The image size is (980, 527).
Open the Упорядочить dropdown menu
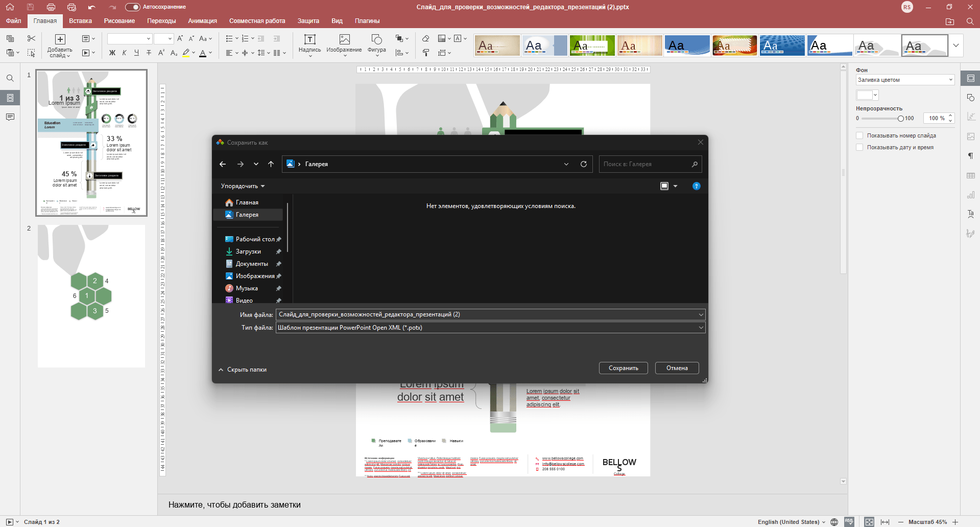coord(243,186)
